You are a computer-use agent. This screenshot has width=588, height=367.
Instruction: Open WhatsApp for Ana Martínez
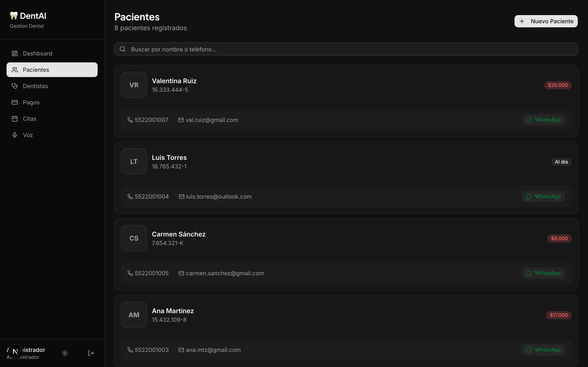[543, 350]
